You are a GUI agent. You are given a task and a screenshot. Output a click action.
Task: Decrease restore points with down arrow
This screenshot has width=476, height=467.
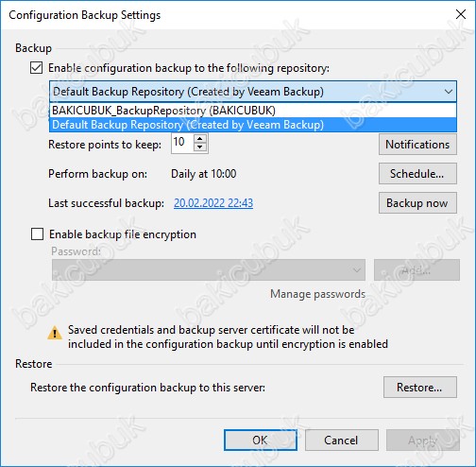tap(200, 147)
